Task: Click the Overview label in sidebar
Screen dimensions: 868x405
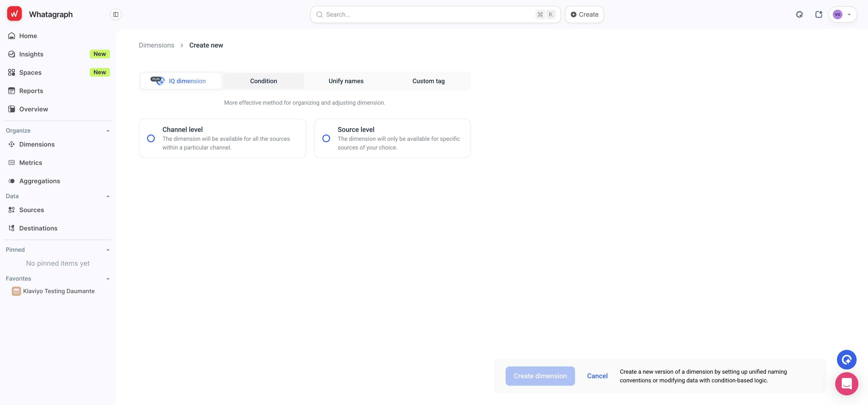Action: [x=33, y=109]
